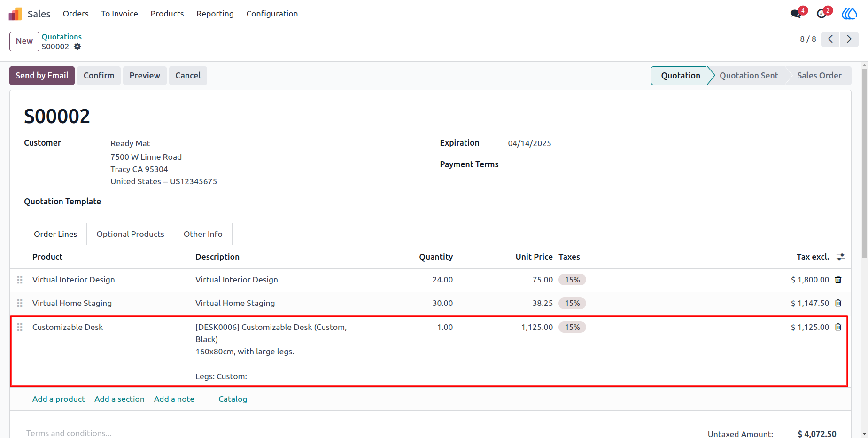Switch to the Other Info tab
This screenshot has width=868, height=438.
pos(203,234)
